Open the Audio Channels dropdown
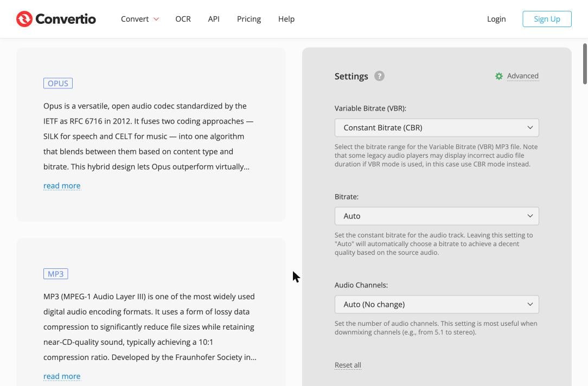The image size is (588, 386). click(437, 305)
